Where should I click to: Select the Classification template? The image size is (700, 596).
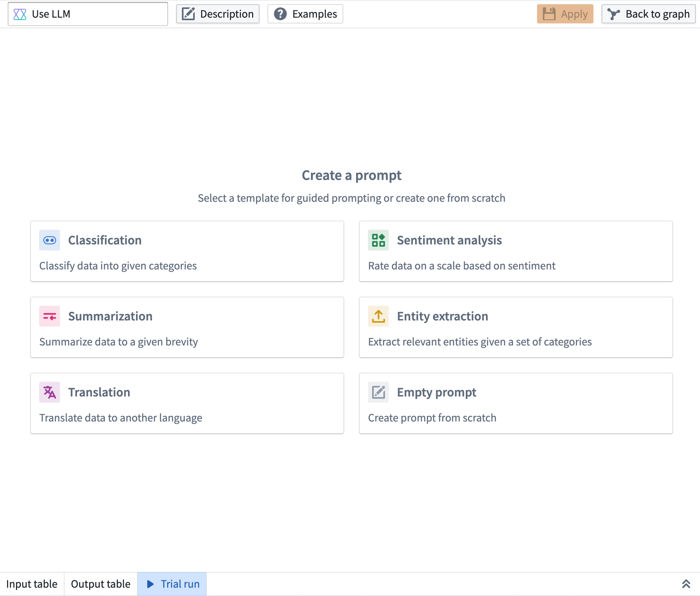click(x=187, y=251)
